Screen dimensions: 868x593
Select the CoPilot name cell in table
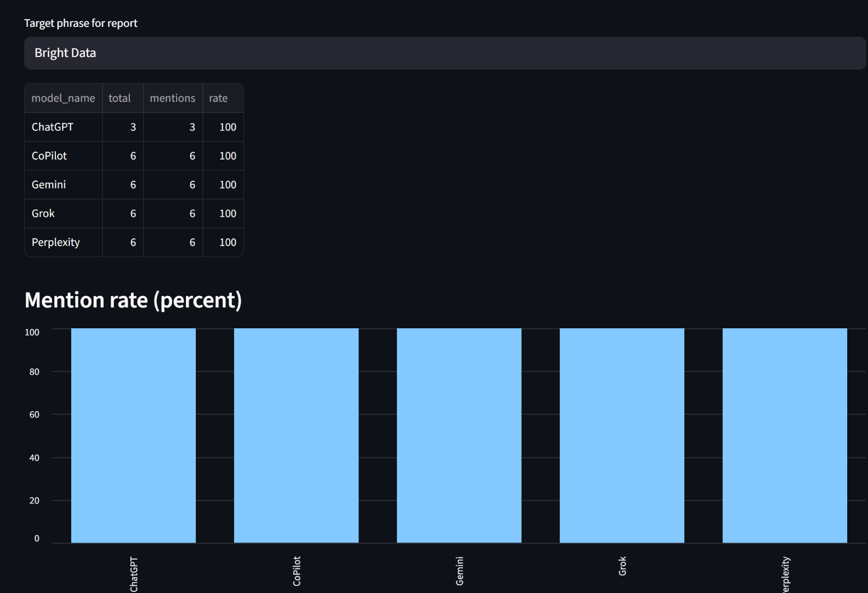click(x=63, y=156)
